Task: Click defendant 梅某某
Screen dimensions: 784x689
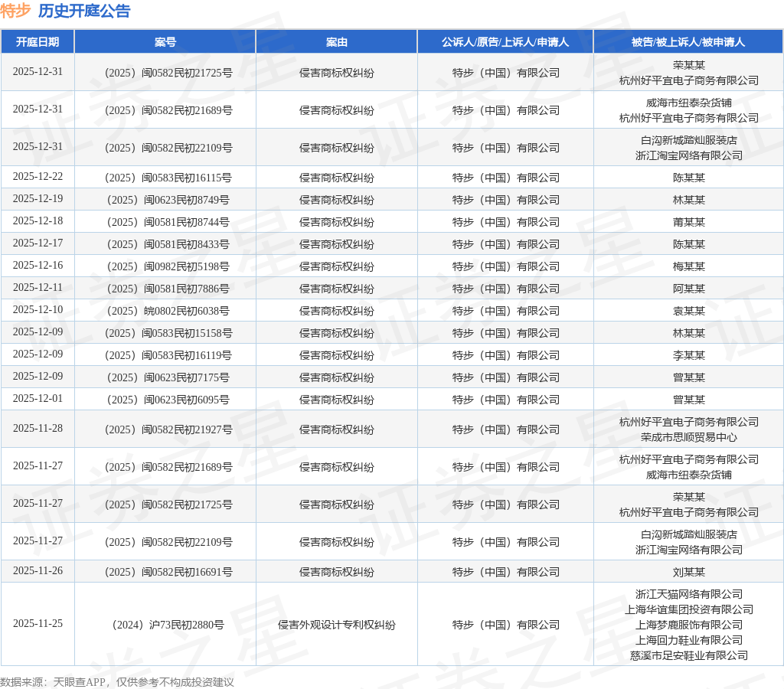Action: (x=688, y=266)
